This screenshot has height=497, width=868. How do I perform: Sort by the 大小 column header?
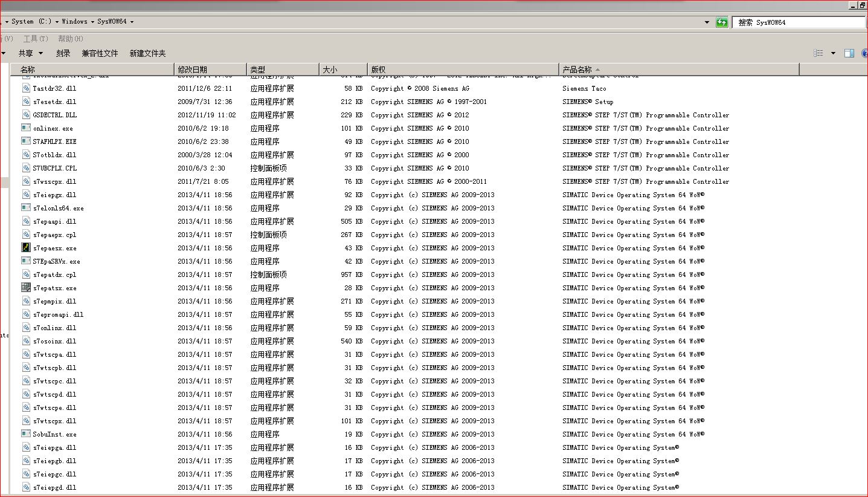click(x=343, y=70)
